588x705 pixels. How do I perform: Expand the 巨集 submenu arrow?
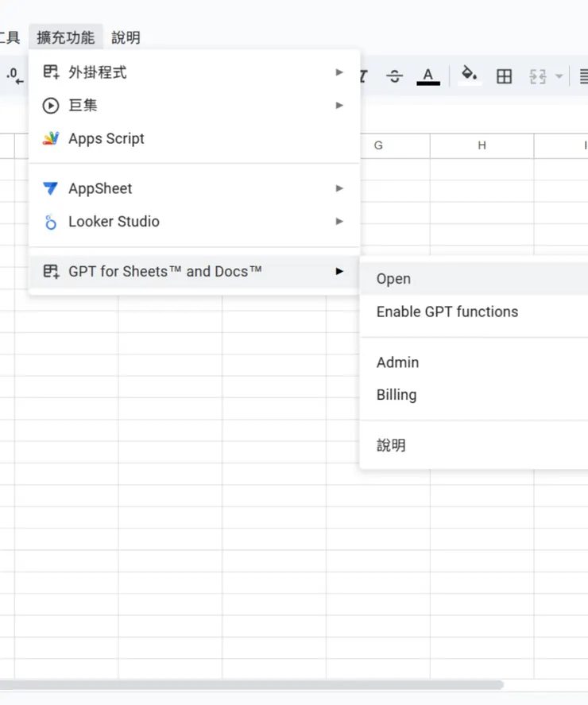pyautogui.click(x=339, y=105)
